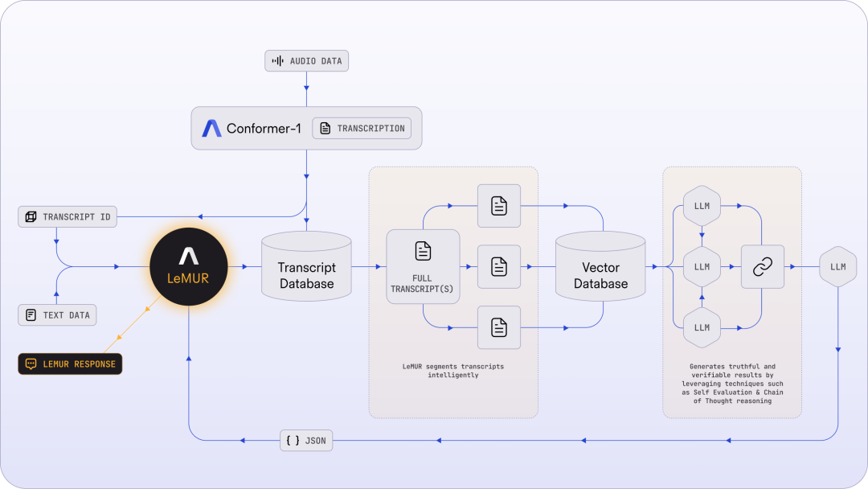Click the TEXT DATA label
Image resolution: width=868 pixels, height=489 pixels.
pyautogui.click(x=57, y=314)
